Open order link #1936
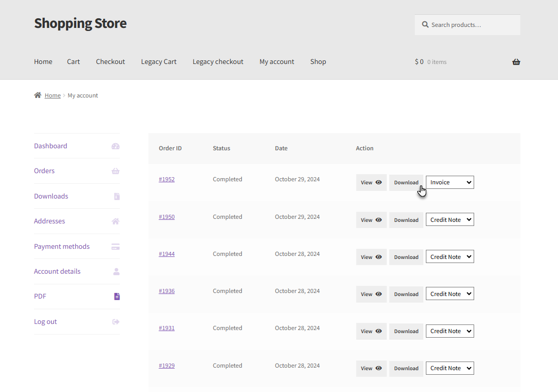 tap(167, 291)
